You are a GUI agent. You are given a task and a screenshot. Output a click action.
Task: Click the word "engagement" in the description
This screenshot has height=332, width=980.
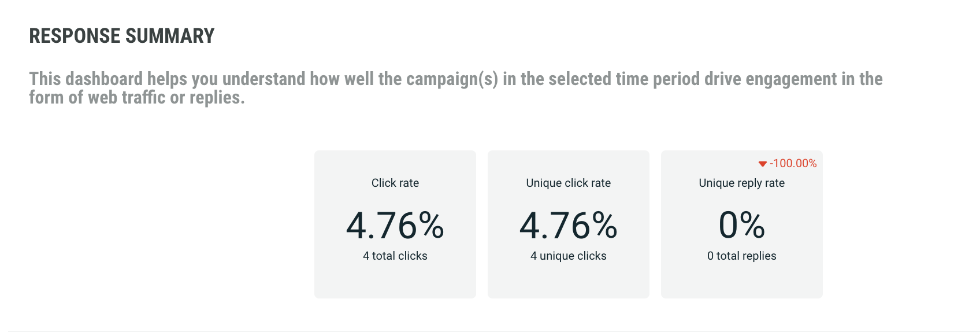pyautogui.click(x=791, y=79)
